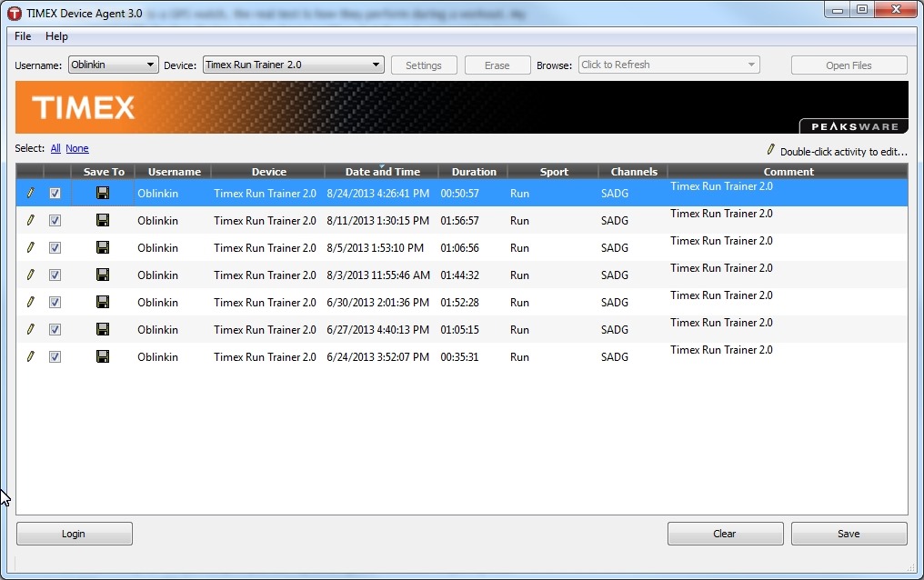Click the Settings button
Screen dimensions: 924x580
[424, 65]
